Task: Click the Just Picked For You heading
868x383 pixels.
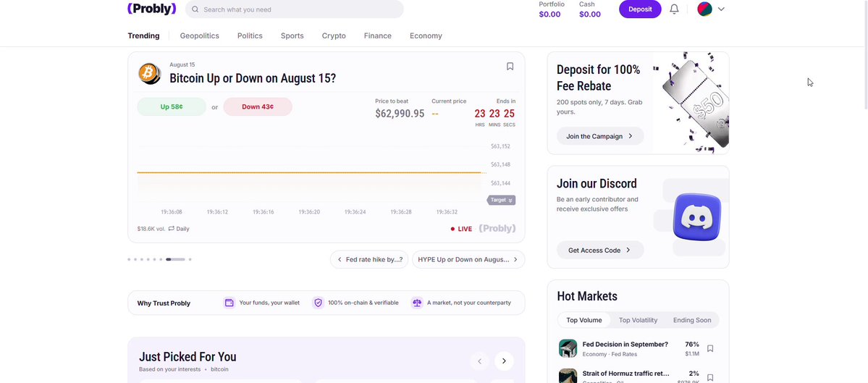Action: click(187, 356)
